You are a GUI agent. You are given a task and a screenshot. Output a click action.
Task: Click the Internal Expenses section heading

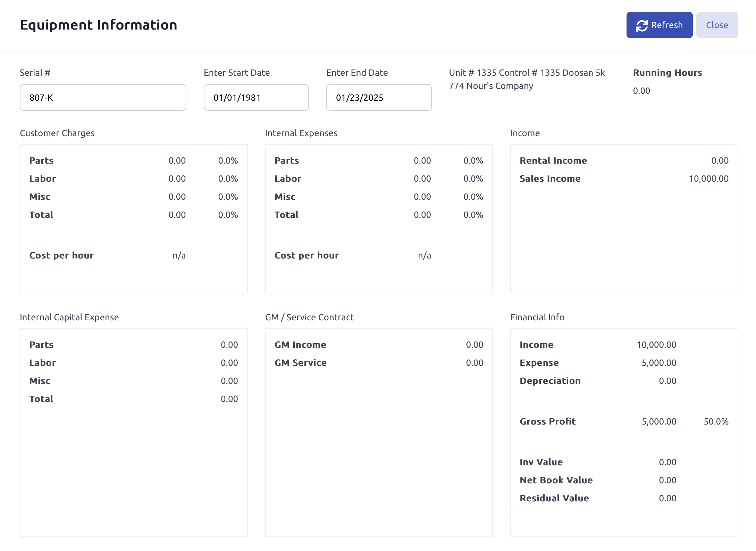tap(301, 133)
